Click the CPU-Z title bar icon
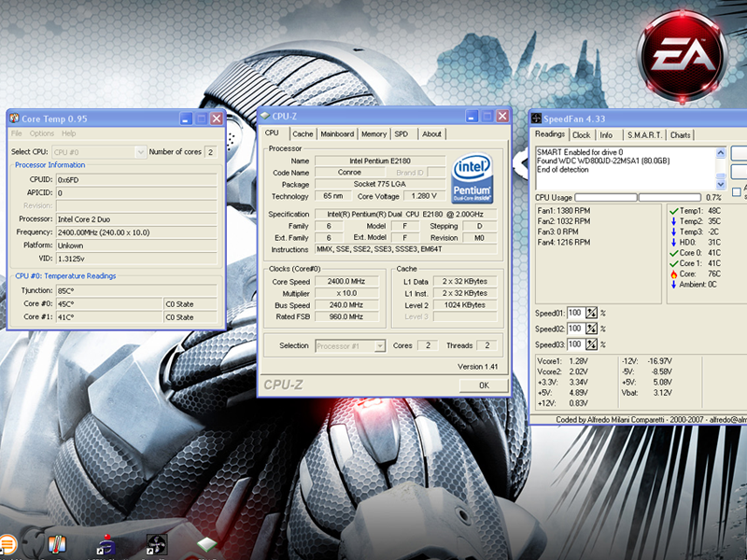This screenshot has height=560, width=747. tap(265, 116)
